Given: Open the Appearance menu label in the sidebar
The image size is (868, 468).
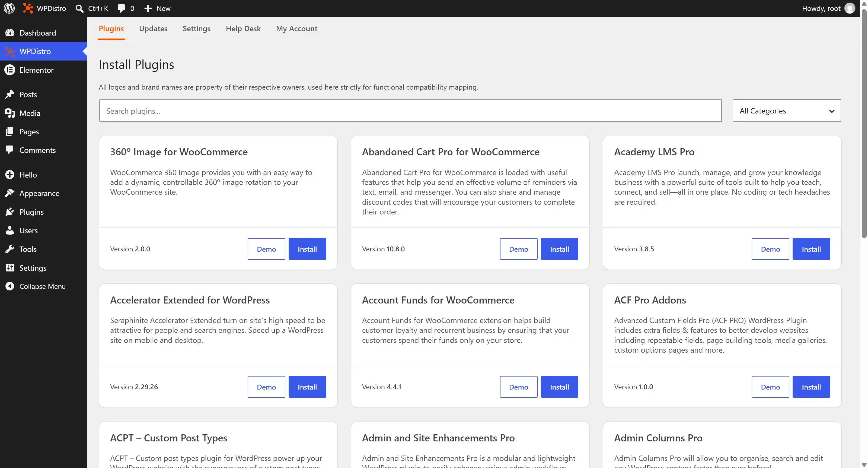Looking at the screenshot, I should (x=39, y=193).
